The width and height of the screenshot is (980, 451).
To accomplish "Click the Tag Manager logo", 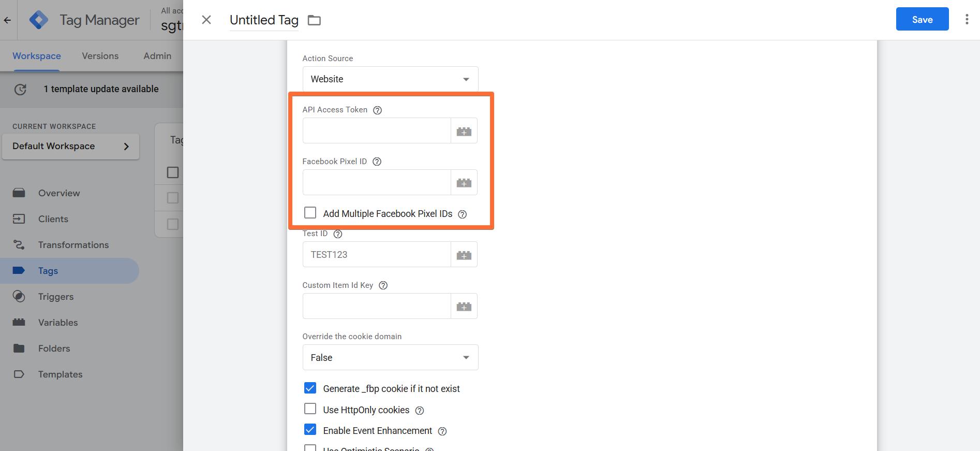I will (38, 20).
